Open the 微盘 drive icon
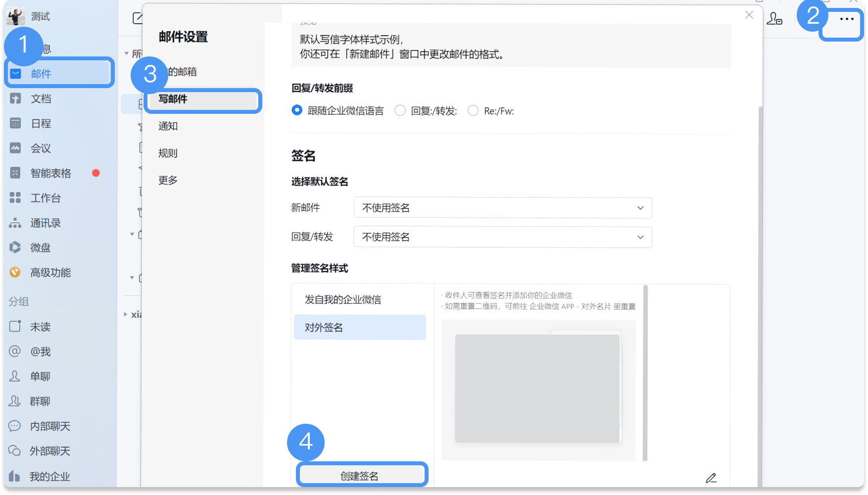The image size is (868, 495). coord(15,247)
